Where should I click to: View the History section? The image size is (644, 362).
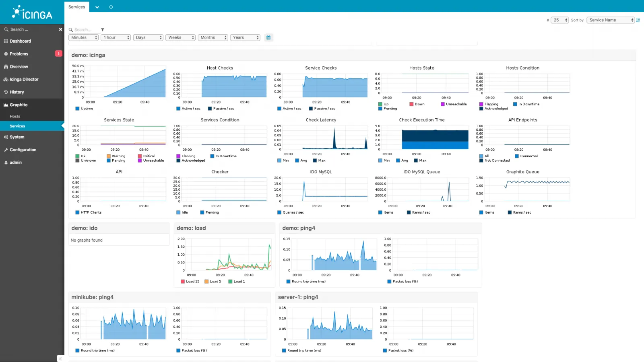16,92
